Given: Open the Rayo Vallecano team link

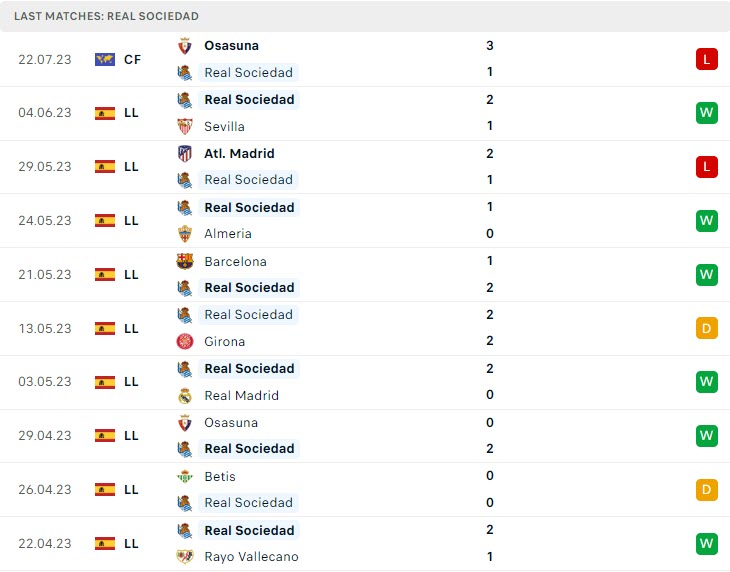Looking at the screenshot, I should [251, 557].
